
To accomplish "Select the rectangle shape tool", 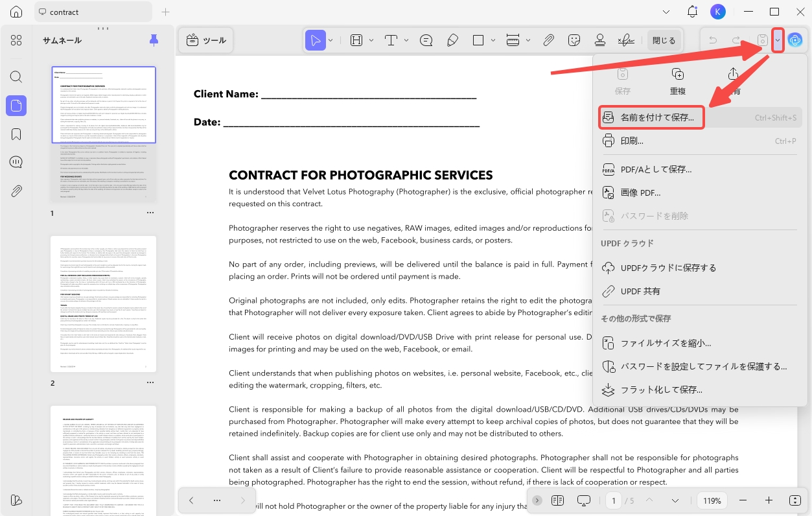I will pos(478,40).
